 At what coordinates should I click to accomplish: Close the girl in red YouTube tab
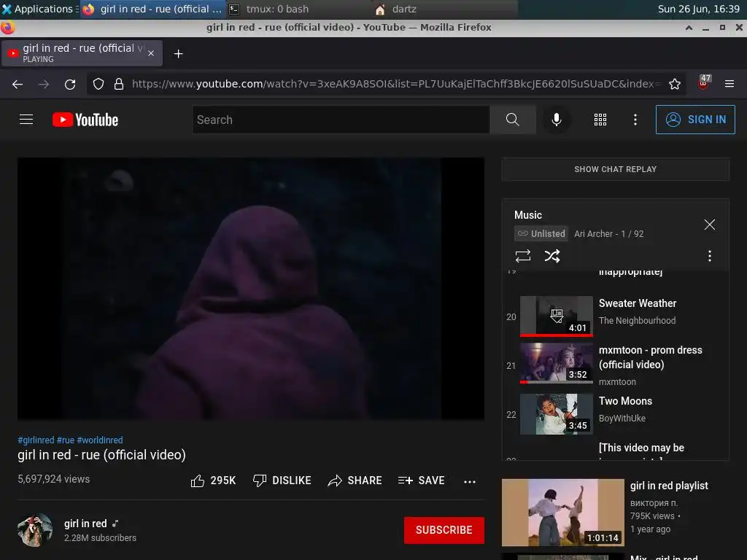tap(151, 53)
